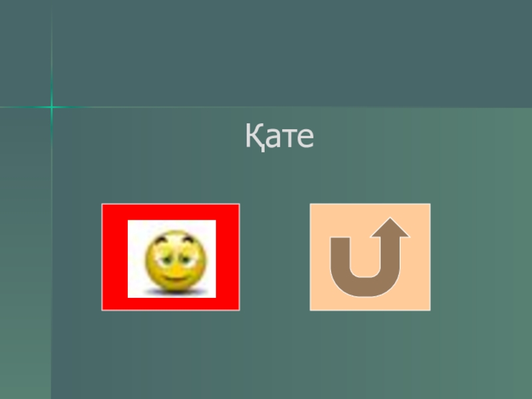Select the red rectangle's top border
Viewport: 532px width, 399px height.
[171, 211]
